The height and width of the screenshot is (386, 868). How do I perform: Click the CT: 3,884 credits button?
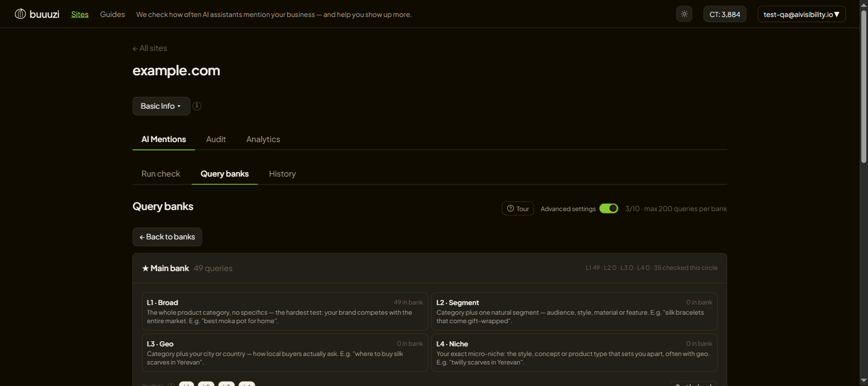pyautogui.click(x=725, y=14)
